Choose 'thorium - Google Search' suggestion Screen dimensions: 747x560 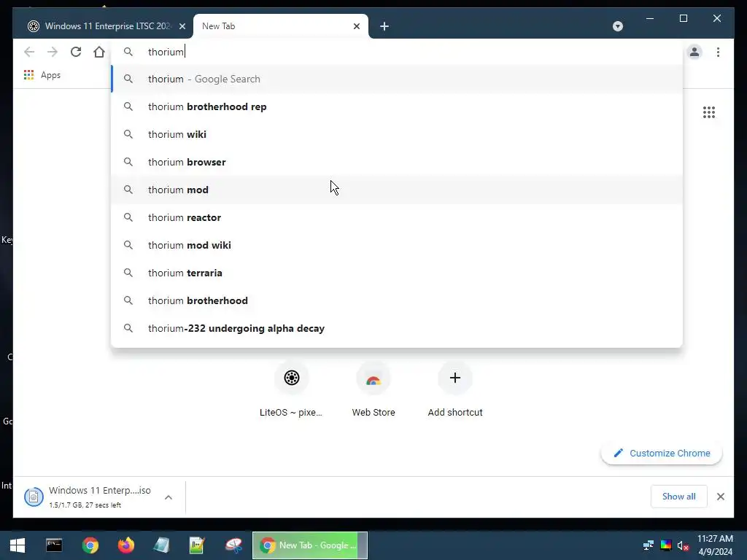(x=397, y=79)
